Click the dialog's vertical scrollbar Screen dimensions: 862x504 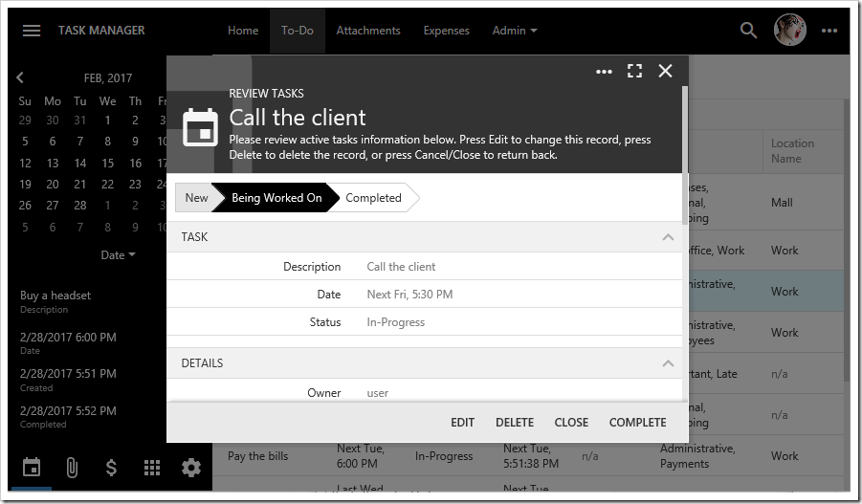pos(684,155)
